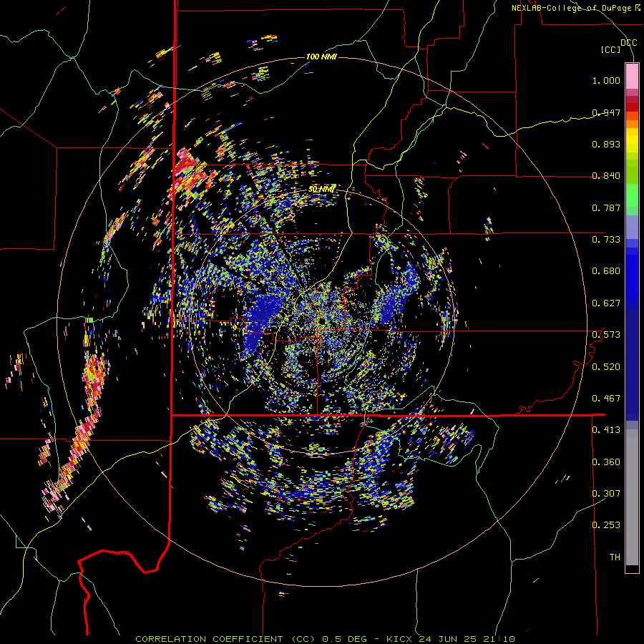Pick the gray lower color scale segment
This screenshot has height=644, width=644.
tap(632, 497)
